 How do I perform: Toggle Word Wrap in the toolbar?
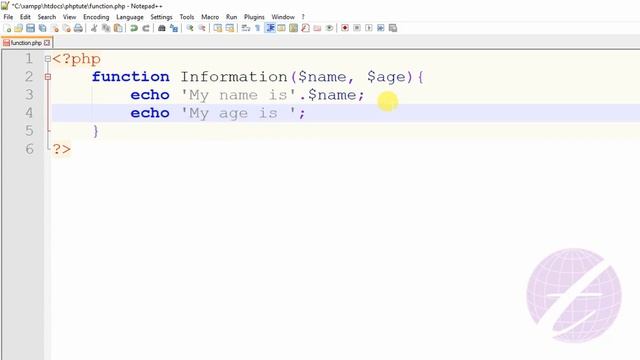click(x=246, y=28)
